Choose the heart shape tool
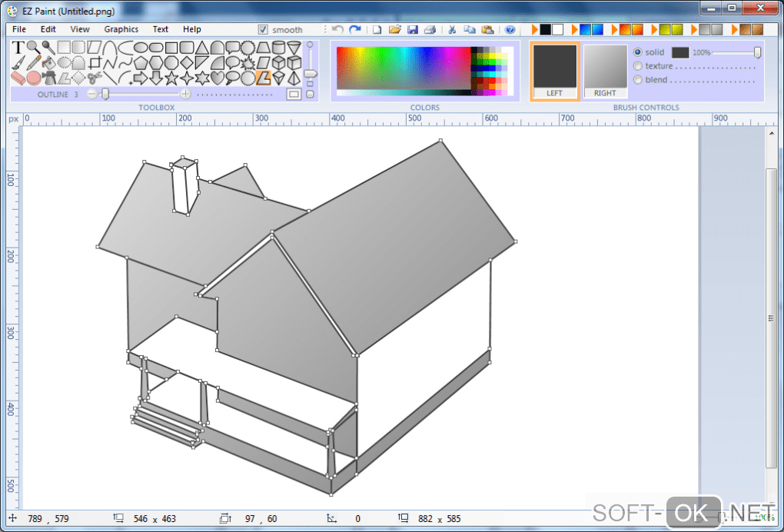 click(x=217, y=78)
